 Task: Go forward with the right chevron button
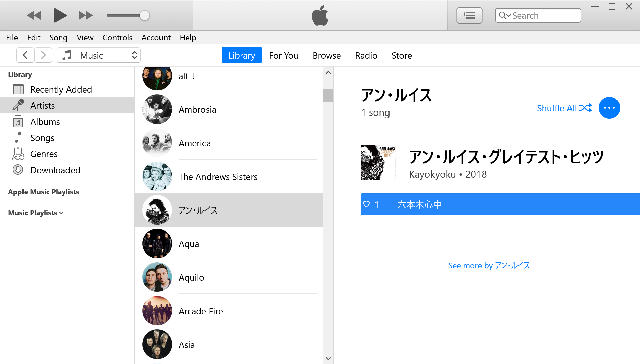(43, 55)
